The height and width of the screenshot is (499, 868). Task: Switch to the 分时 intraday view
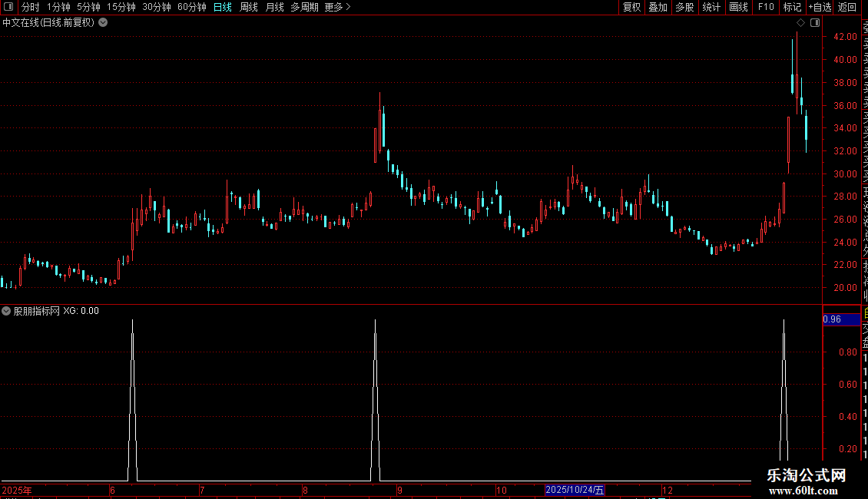pyautogui.click(x=31, y=7)
